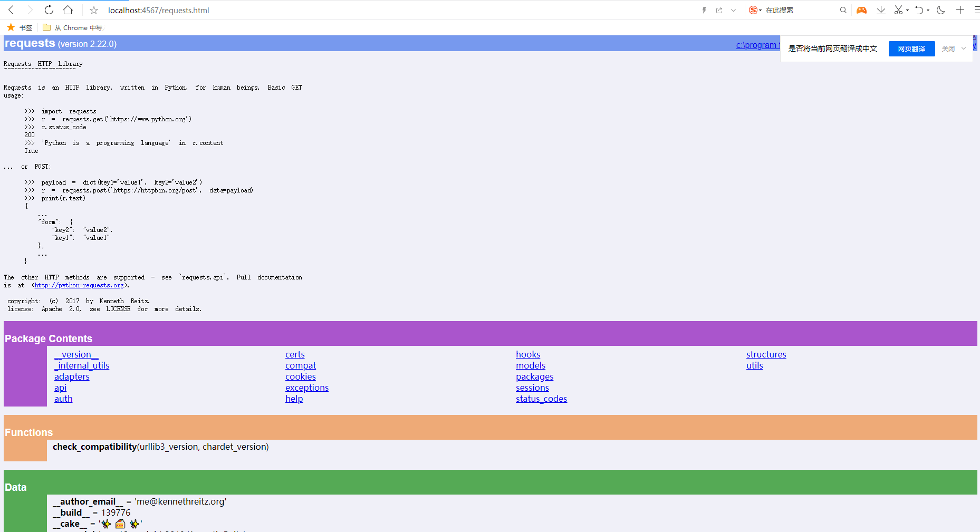The height and width of the screenshot is (532, 980).
Task: Open the downloads icon
Action: [881, 10]
